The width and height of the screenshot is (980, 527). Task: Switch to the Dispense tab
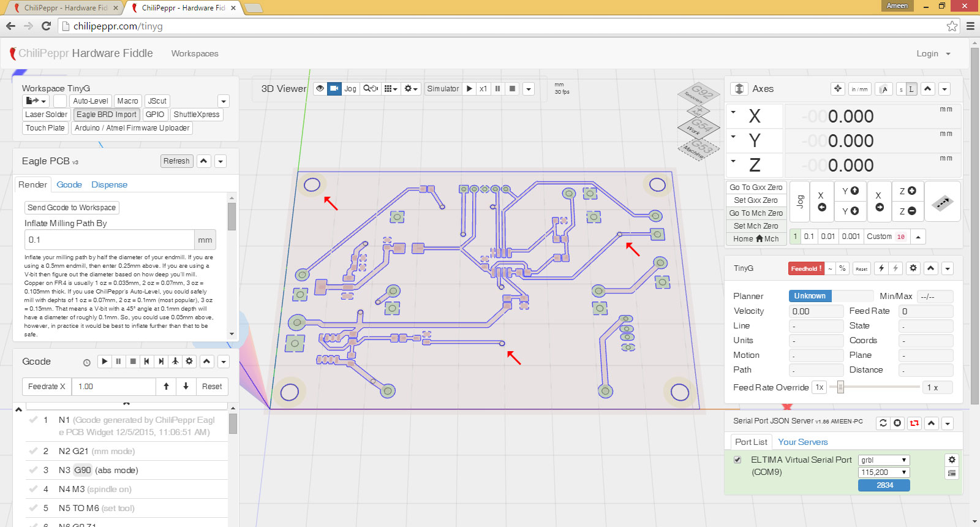pyautogui.click(x=109, y=185)
